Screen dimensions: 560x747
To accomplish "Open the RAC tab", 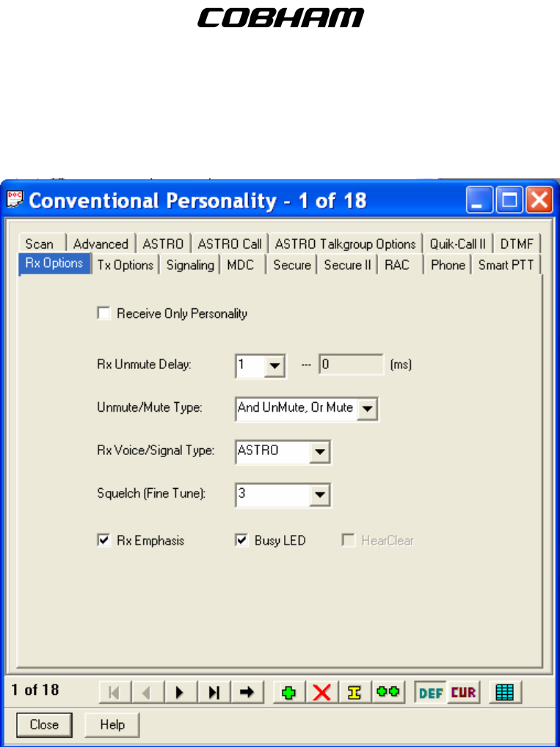I will pyautogui.click(x=400, y=265).
